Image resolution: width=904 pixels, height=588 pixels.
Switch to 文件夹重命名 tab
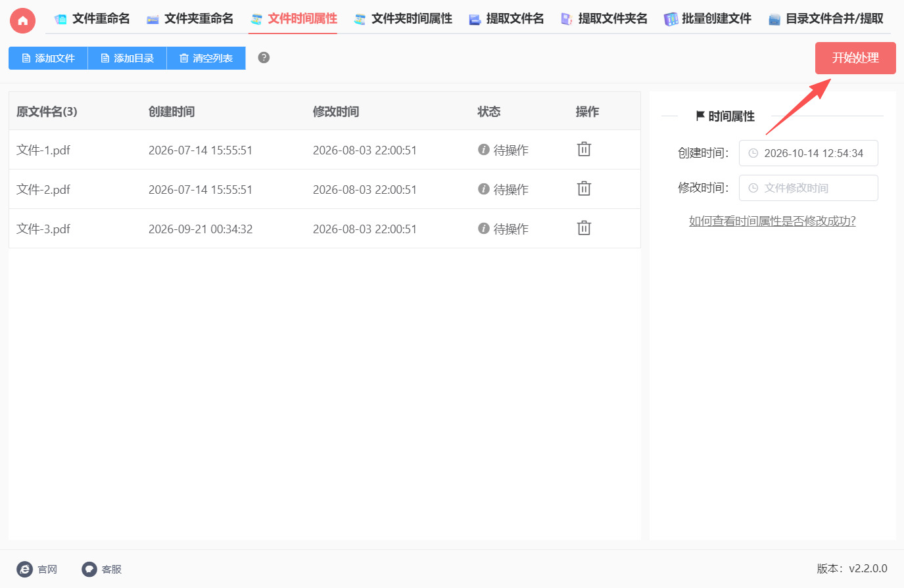tap(190, 19)
